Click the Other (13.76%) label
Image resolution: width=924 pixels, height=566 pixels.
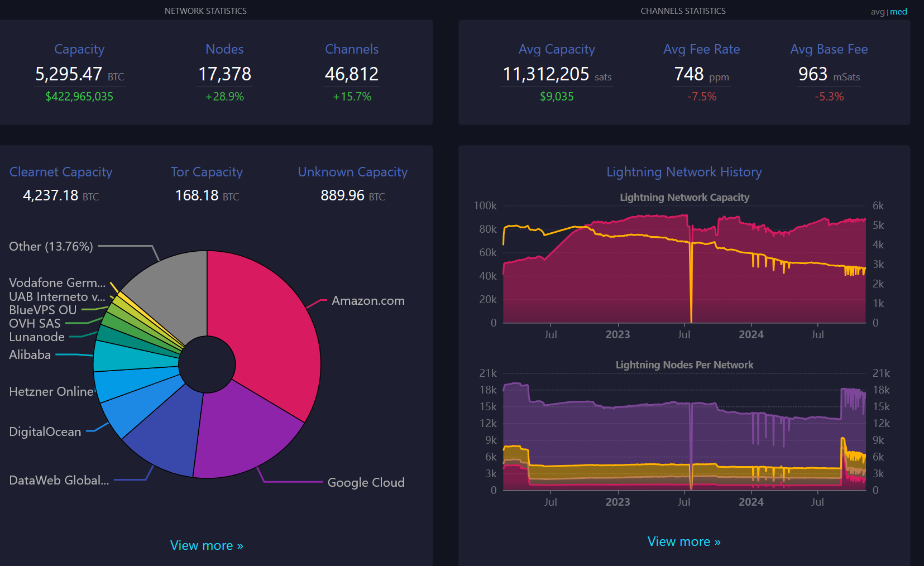[51, 246]
